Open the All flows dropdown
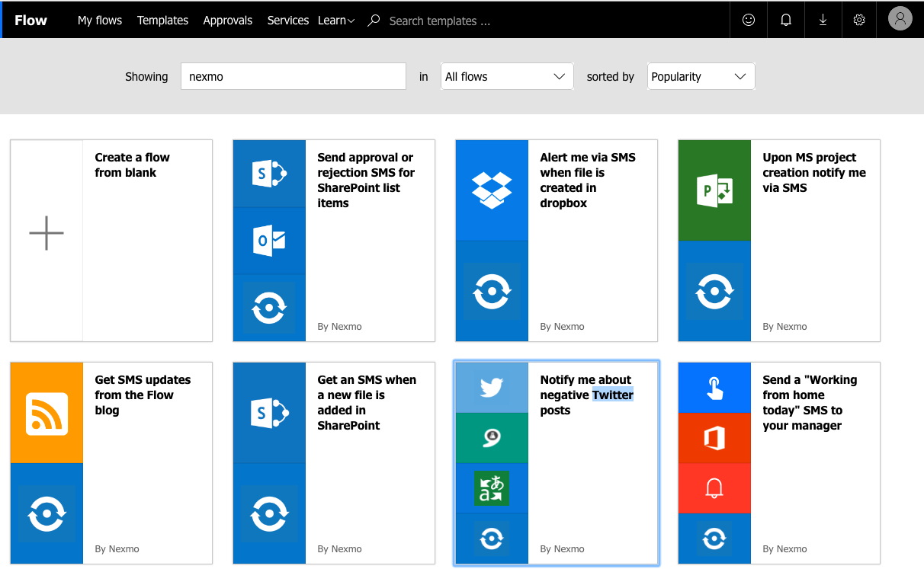The width and height of the screenshot is (924, 569). (506, 76)
